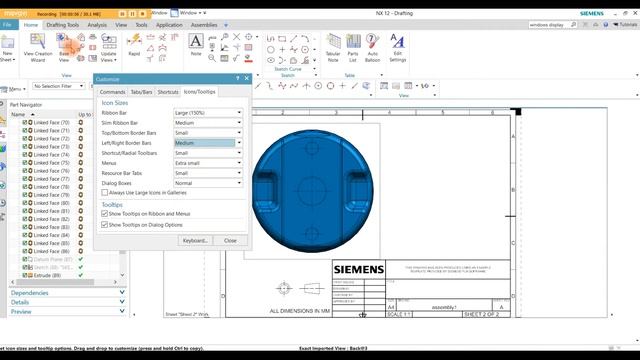Click the Keyboard... button
Screen dimensions: 640x360
(x=195, y=240)
